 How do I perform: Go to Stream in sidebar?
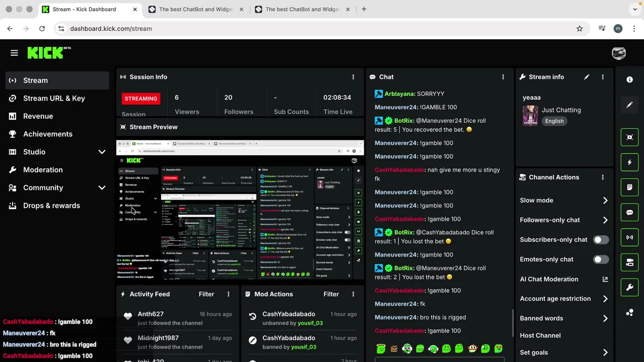57,80
